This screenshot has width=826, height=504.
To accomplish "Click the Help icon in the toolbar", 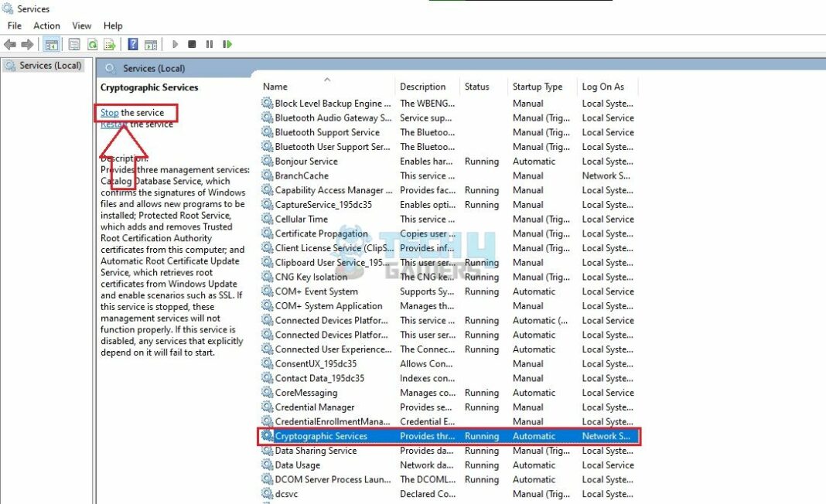I will 132,44.
